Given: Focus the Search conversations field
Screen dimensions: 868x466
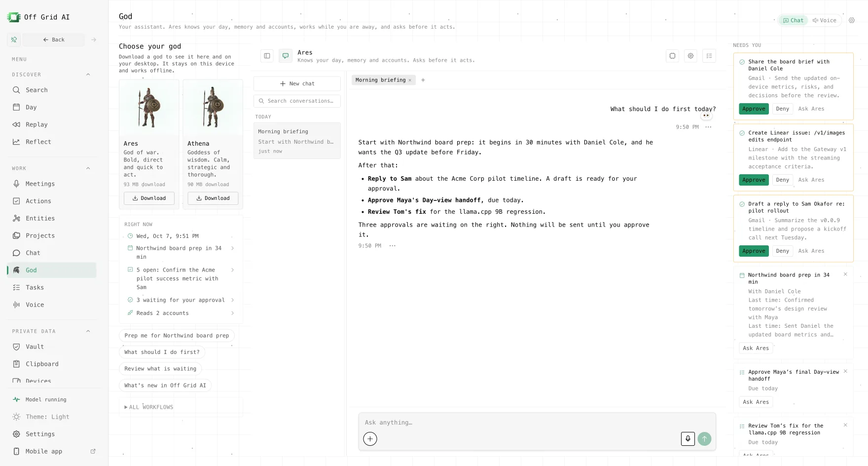Looking at the screenshot, I should tap(297, 101).
